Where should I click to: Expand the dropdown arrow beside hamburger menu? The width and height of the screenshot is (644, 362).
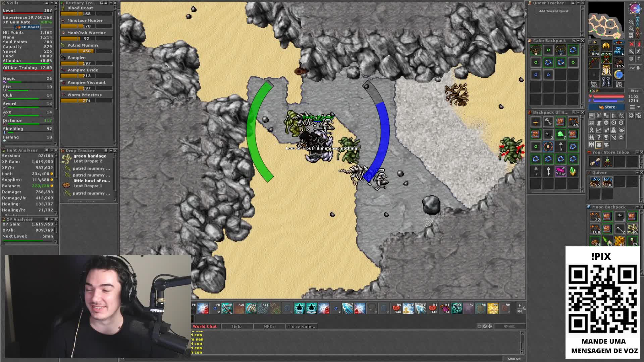(639, 107)
